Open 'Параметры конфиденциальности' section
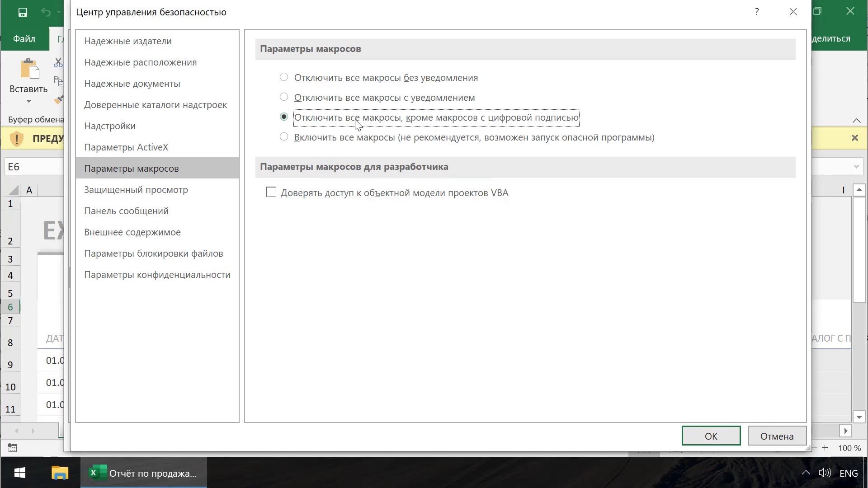The width and height of the screenshot is (868, 488). point(157,275)
